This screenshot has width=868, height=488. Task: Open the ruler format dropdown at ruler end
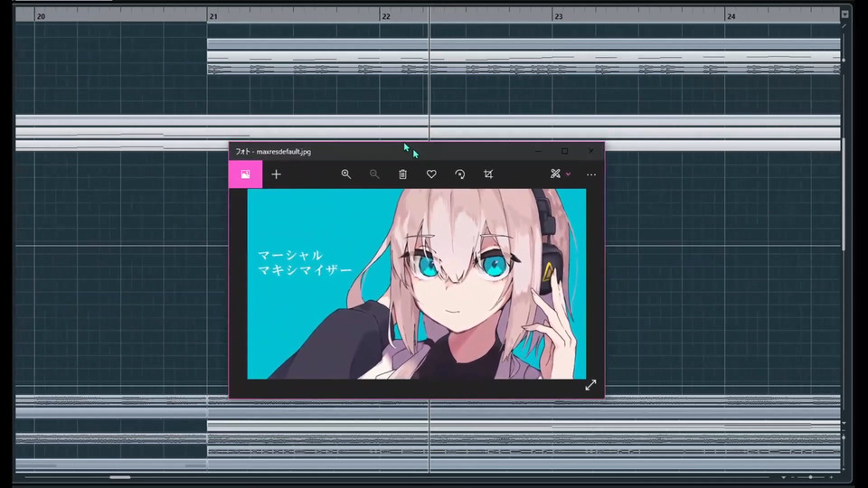(844, 15)
